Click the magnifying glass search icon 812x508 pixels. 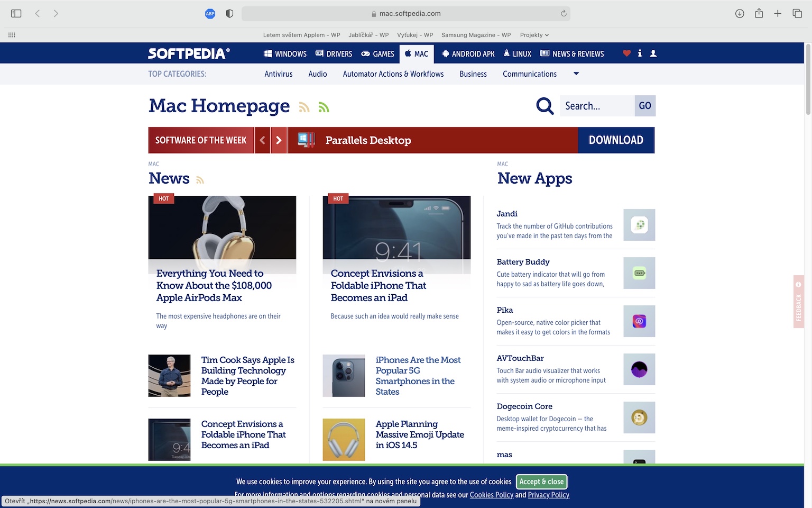tap(545, 106)
